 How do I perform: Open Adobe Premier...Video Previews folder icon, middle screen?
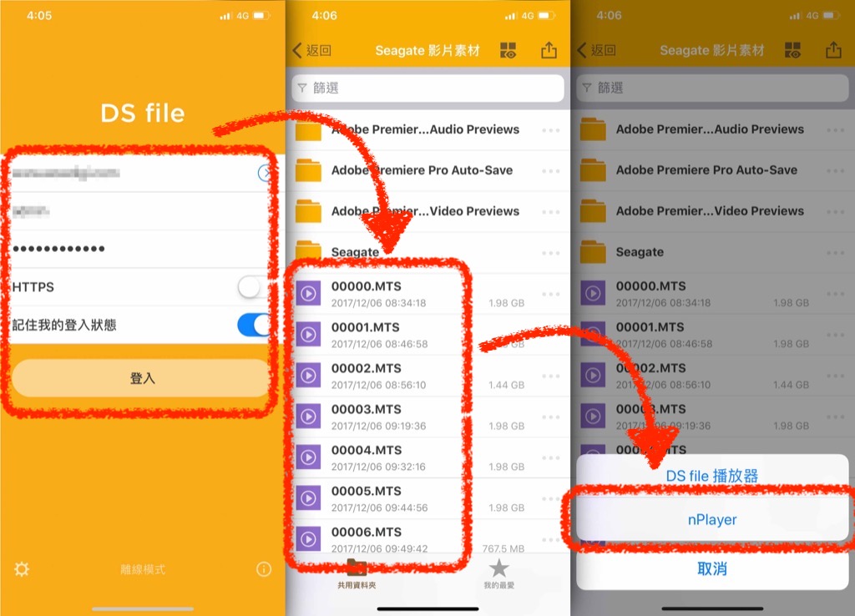point(309,211)
